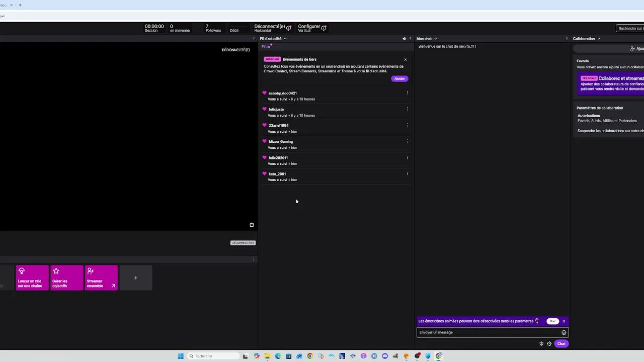Send message with the Chat button

click(561, 344)
